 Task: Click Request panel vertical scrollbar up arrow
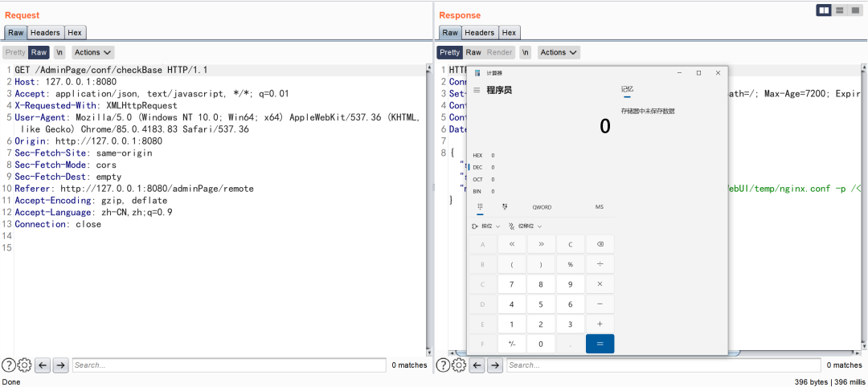tap(429, 69)
